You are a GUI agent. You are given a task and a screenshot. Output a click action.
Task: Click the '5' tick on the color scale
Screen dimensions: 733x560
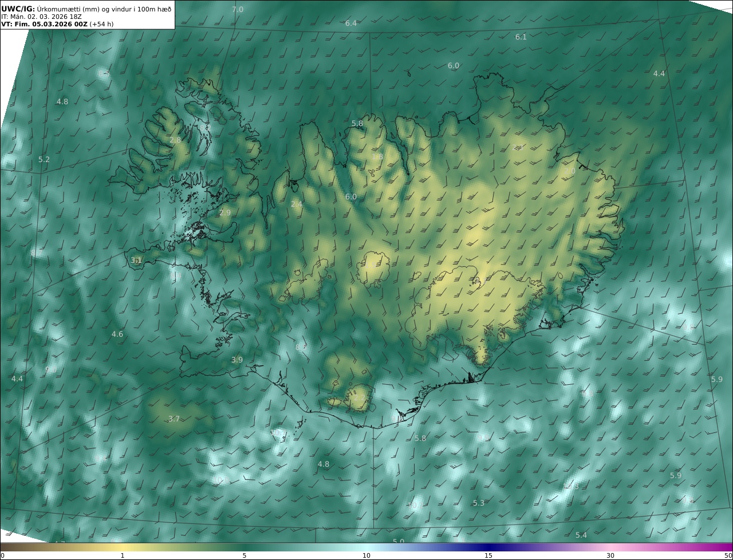point(245,555)
